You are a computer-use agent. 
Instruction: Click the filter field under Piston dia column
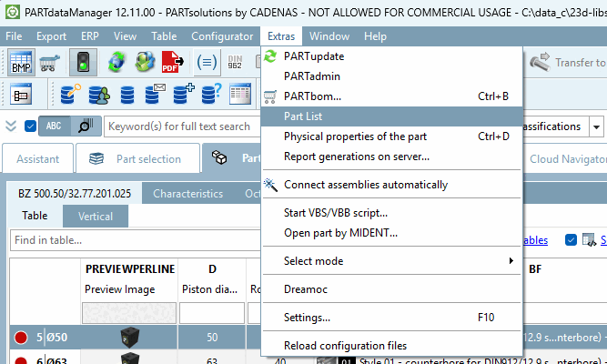(212, 313)
